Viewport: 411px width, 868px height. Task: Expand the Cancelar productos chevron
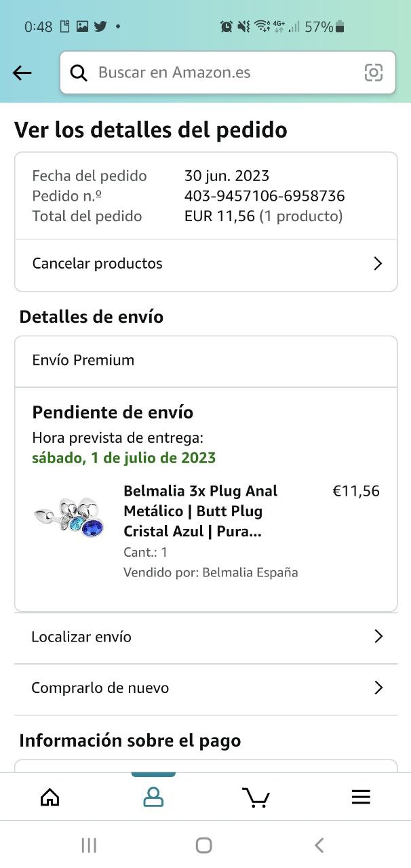378,264
